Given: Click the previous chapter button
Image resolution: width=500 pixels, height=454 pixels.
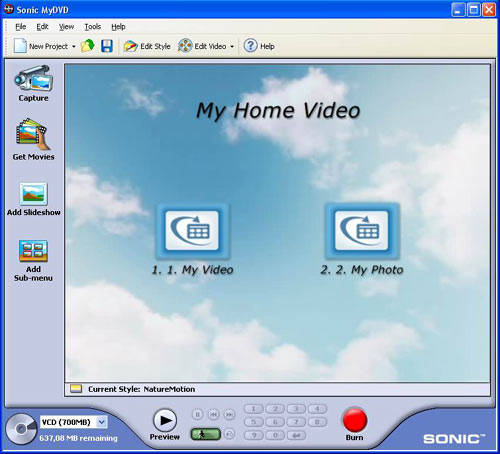Looking at the screenshot, I should coord(213,414).
